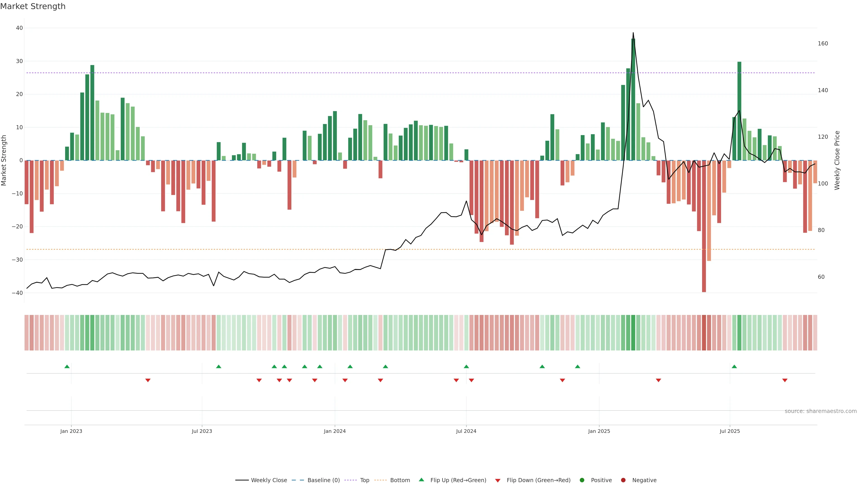Click the source: sharemaestro.com text

[821, 411]
